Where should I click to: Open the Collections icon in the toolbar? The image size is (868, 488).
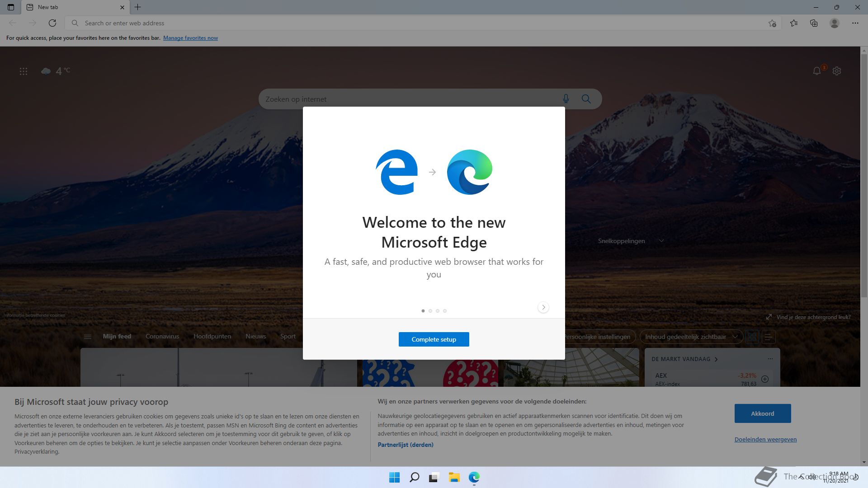point(814,23)
